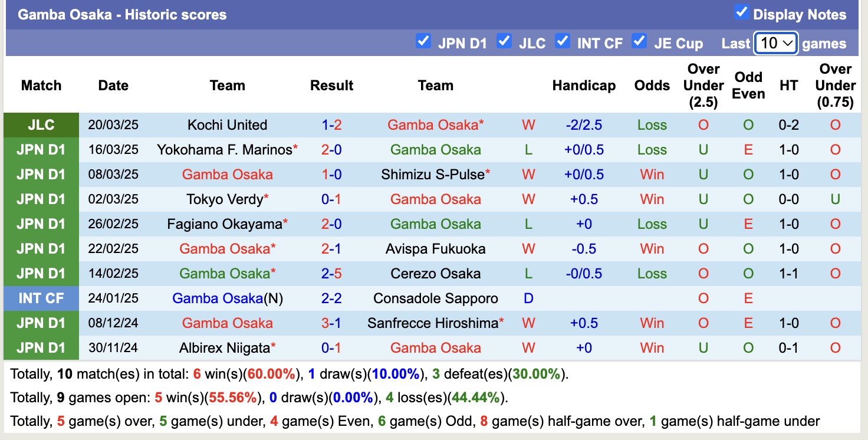
Task: Click the Shimizu S-Pulse team name
Action: point(432,175)
